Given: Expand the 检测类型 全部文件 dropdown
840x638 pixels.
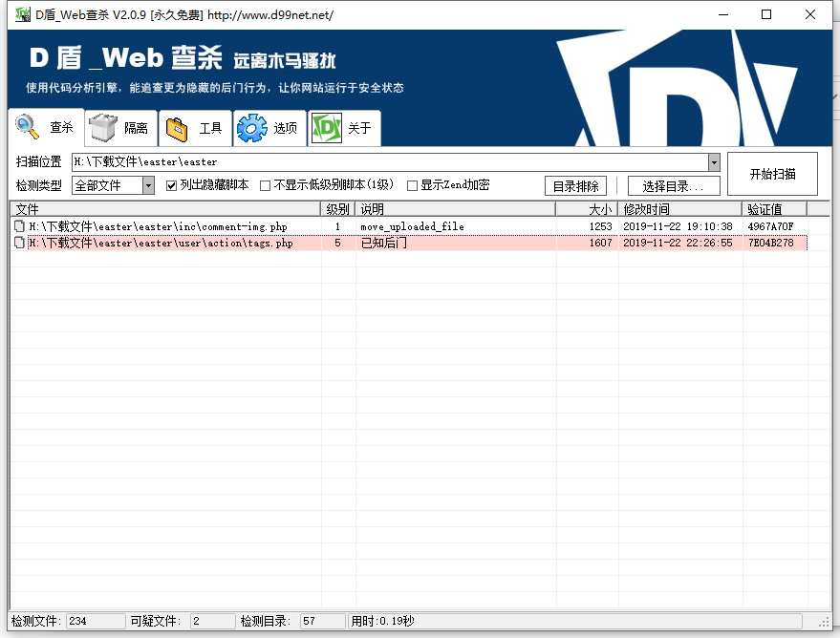Looking at the screenshot, I should point(148,185).
